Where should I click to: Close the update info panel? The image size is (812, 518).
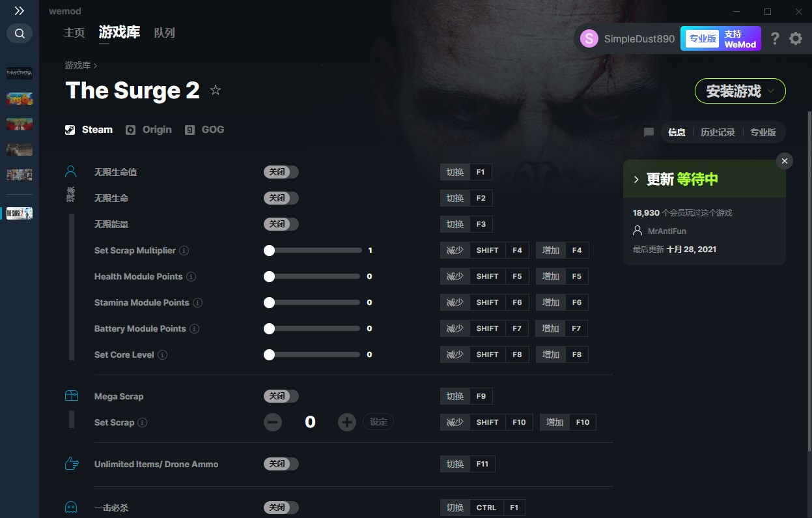pyautogui.click(x=785, y=161)
